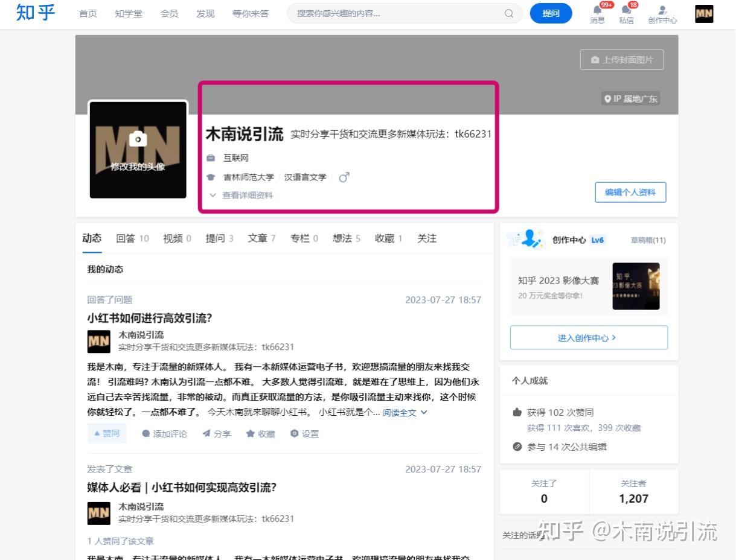Switch to the 想法 tab

347,239
